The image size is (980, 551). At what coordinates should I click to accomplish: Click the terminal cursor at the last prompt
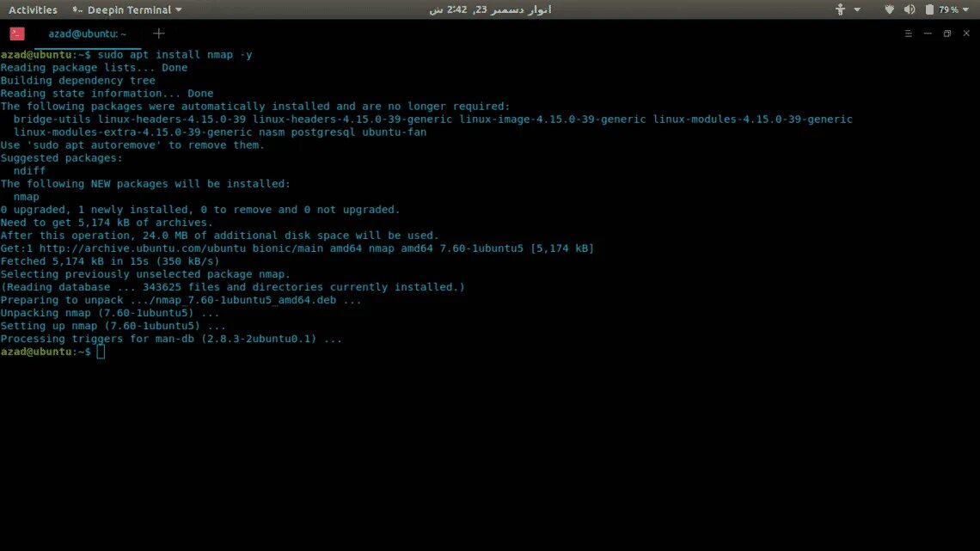point(101,352)
